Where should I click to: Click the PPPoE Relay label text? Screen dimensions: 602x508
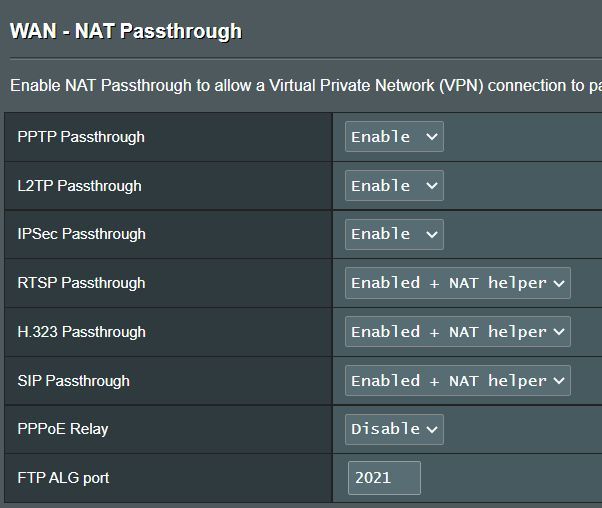click(63, 429)
